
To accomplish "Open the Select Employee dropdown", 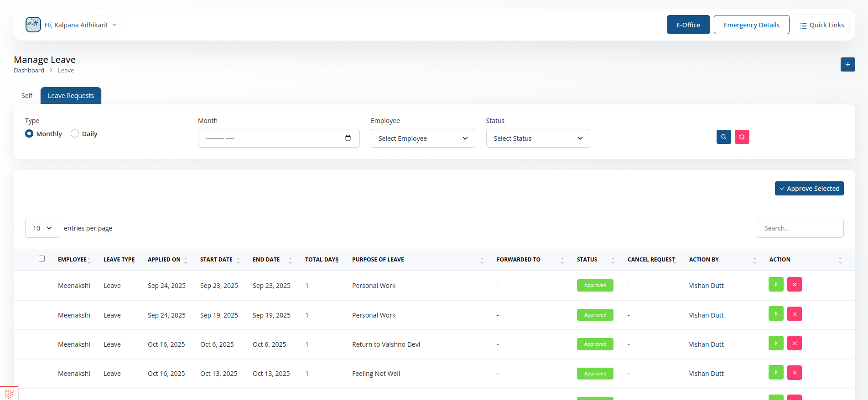I will pyautogui.click(x=423, y=138).
